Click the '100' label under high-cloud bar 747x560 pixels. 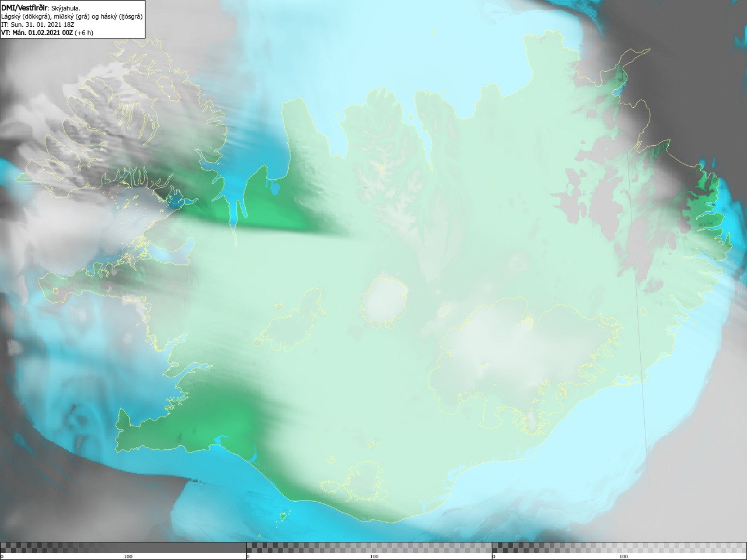coord(623,556)
